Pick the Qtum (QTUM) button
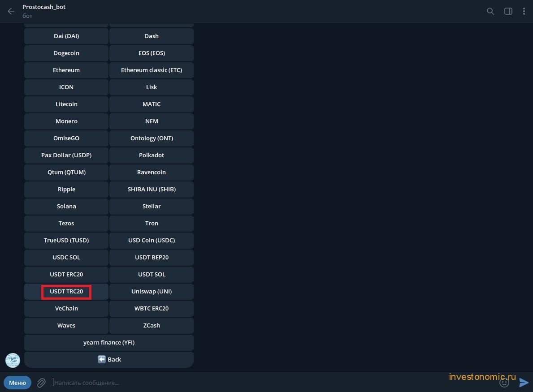Viewport: 533px width, 392px height. click(66, 172)
